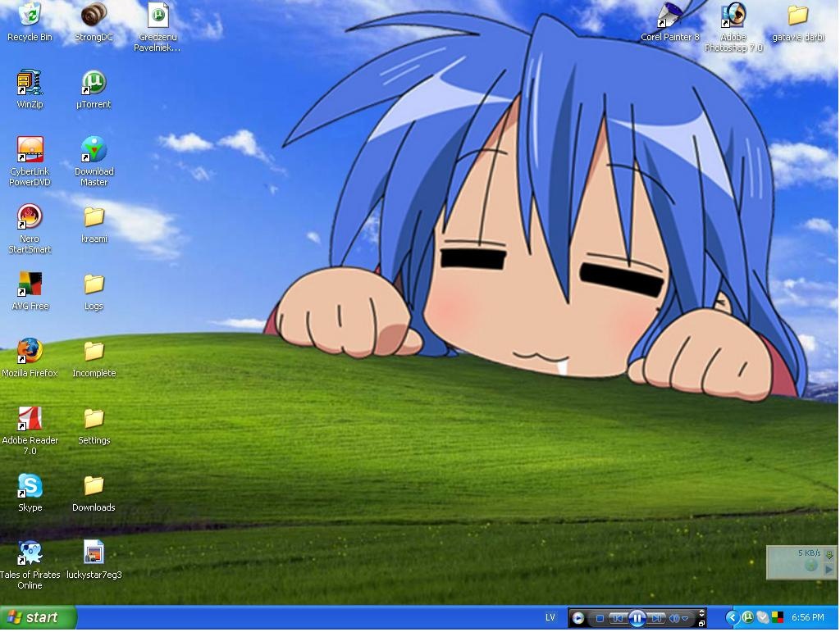Skip to previous track in media toolbar

click(x=617, y=619)
